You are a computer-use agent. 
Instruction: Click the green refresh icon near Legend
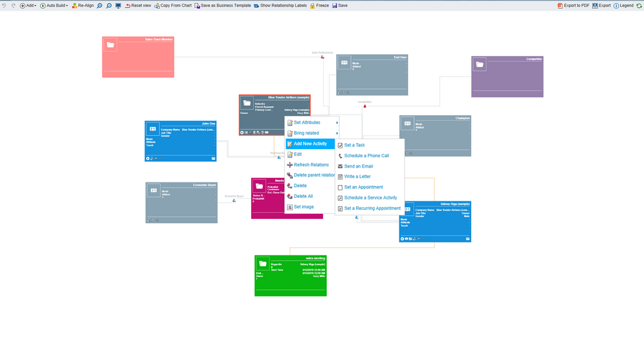[x=640, y=5]
